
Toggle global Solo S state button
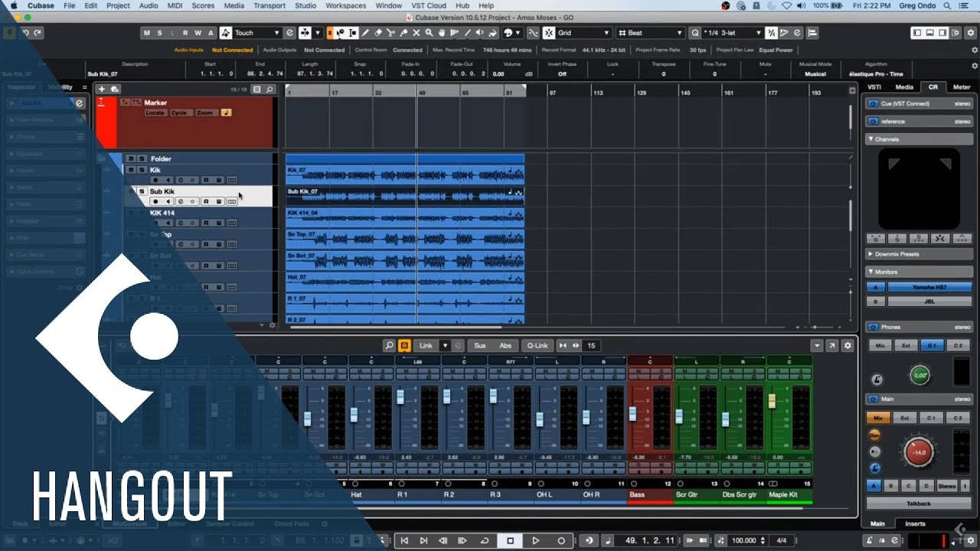[x=159, y=33]
